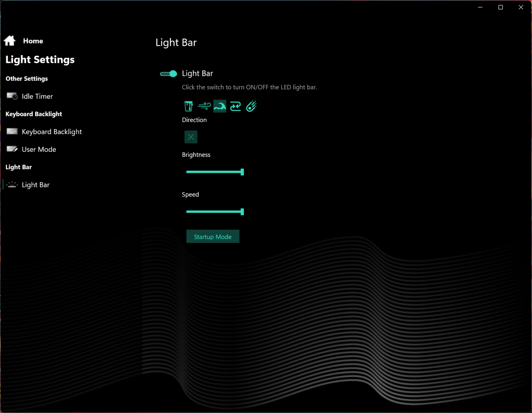Click the Keyboard Backlight keyboard icon
The height and width of the screenshot is (413, 532).
pyautogui.click(x=12, y=132)
